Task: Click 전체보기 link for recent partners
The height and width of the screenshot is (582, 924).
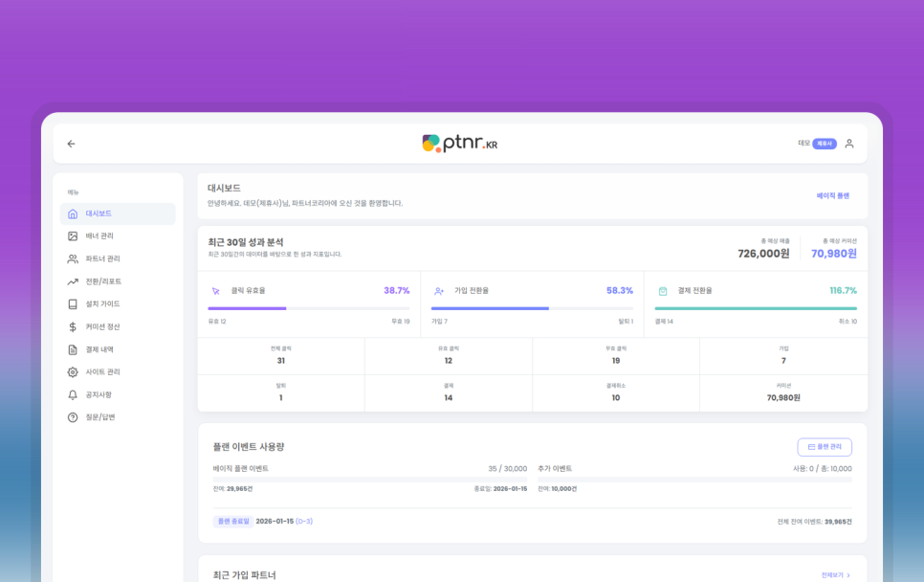Action: [836, 575]
